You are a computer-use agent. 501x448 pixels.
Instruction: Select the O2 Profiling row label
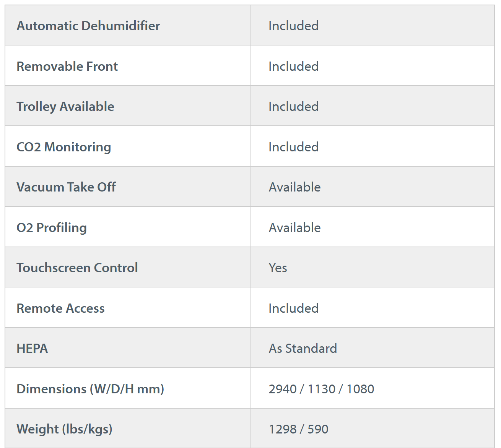coord(52,227)
